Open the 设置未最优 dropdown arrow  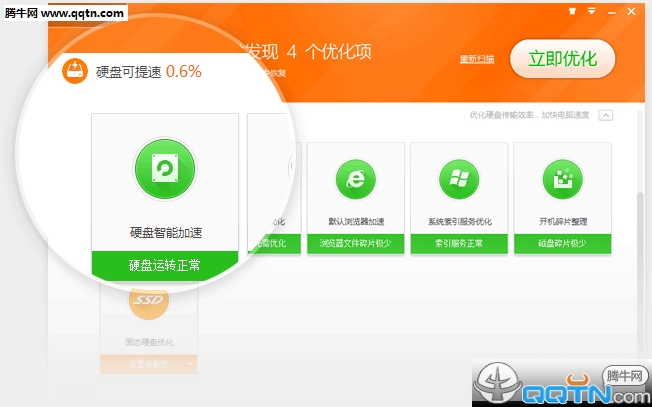pos(190,364)
